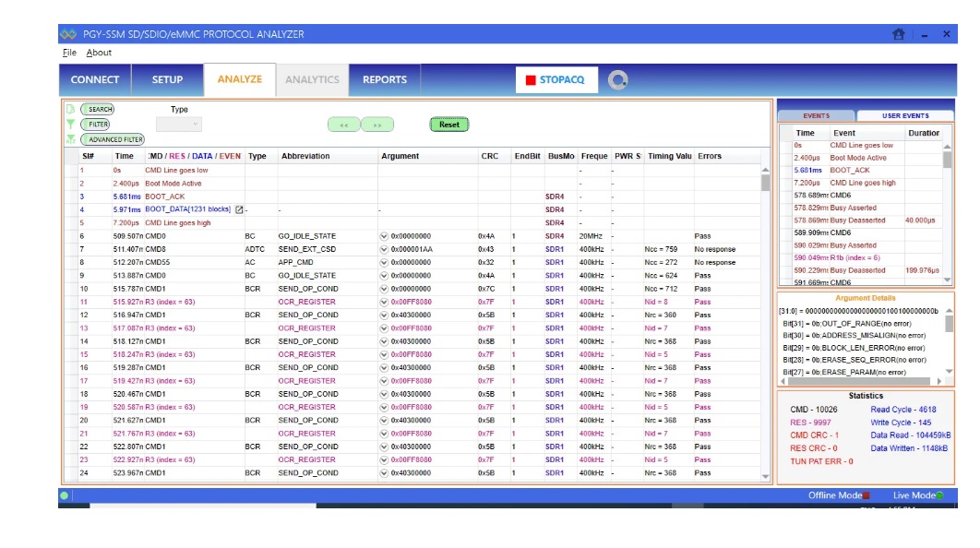Click the FILTER button
Image resolution: width=980 pixels, height=548 pixels.
tap(95, 125)
